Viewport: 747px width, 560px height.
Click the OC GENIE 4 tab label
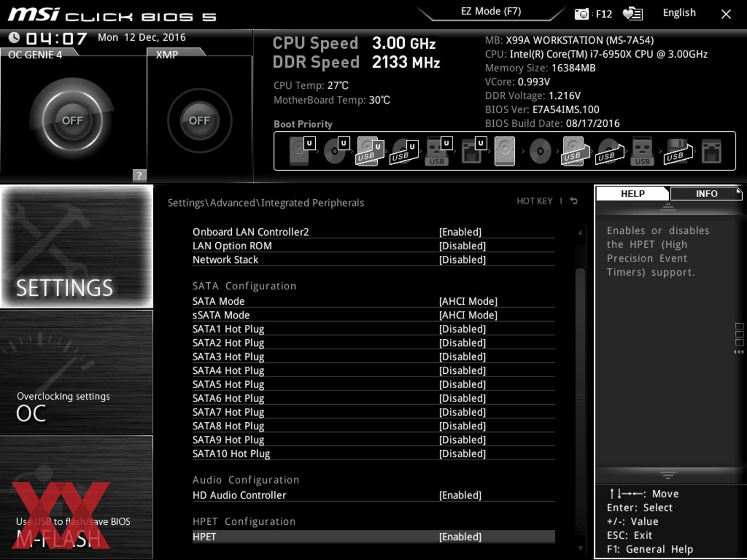pyautogui.click(x=35, y=54)
